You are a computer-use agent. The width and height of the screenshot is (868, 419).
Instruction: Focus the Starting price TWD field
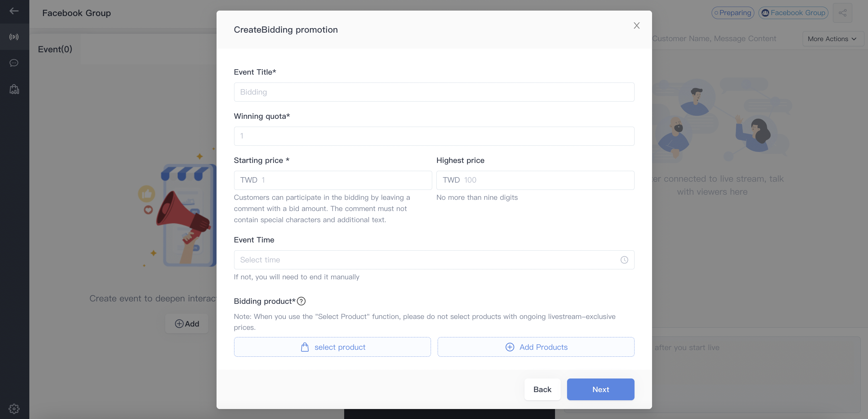pyautogui.click(x=333, y=180)
